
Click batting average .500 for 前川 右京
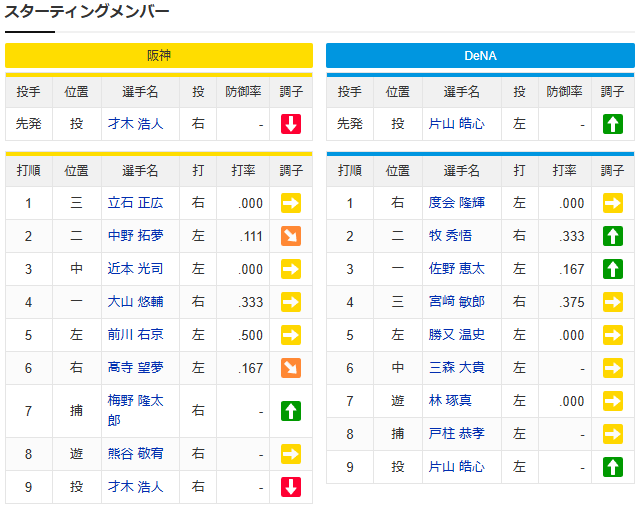(x=251, y=336)
